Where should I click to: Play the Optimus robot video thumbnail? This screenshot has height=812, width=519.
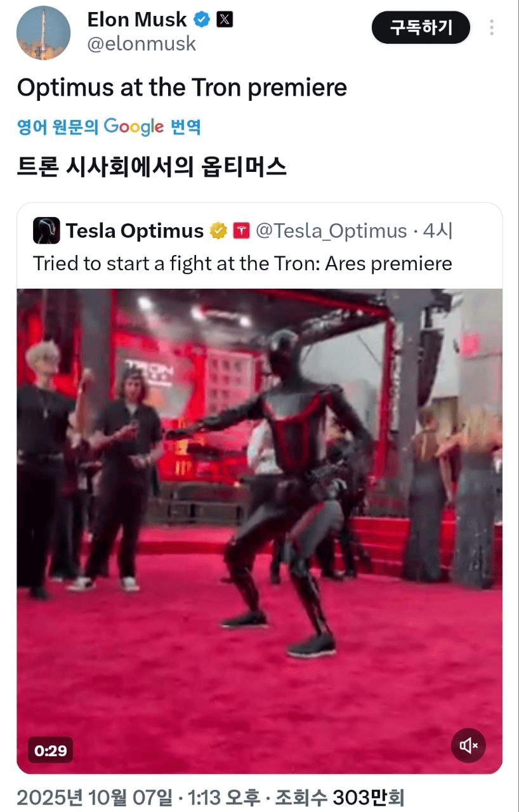point(259,532)
